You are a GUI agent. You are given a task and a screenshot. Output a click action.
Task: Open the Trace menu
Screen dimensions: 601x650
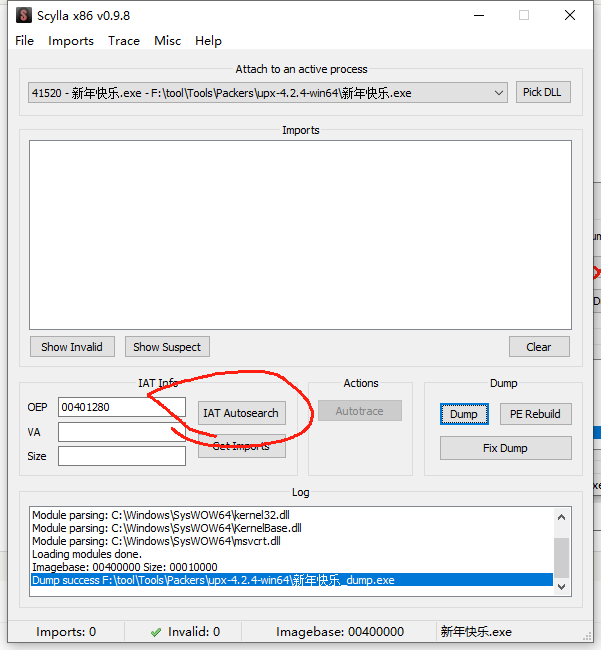124,41
